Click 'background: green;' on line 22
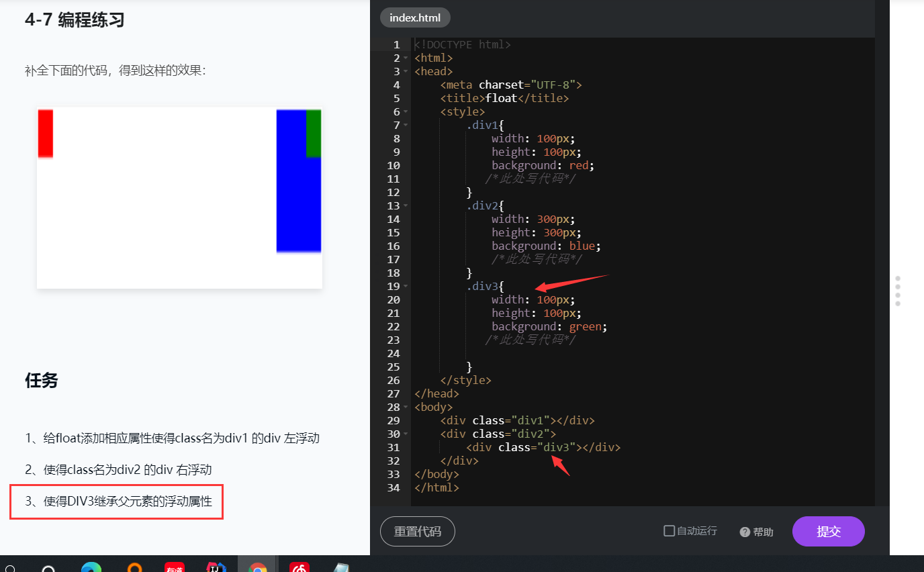The width and height of the screenshot is (924, 572). (549, 326)
